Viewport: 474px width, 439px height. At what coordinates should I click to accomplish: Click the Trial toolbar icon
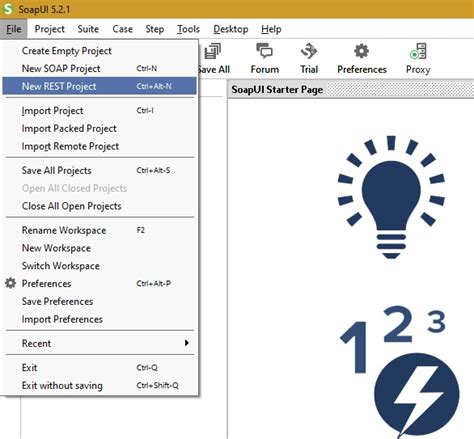309,51
